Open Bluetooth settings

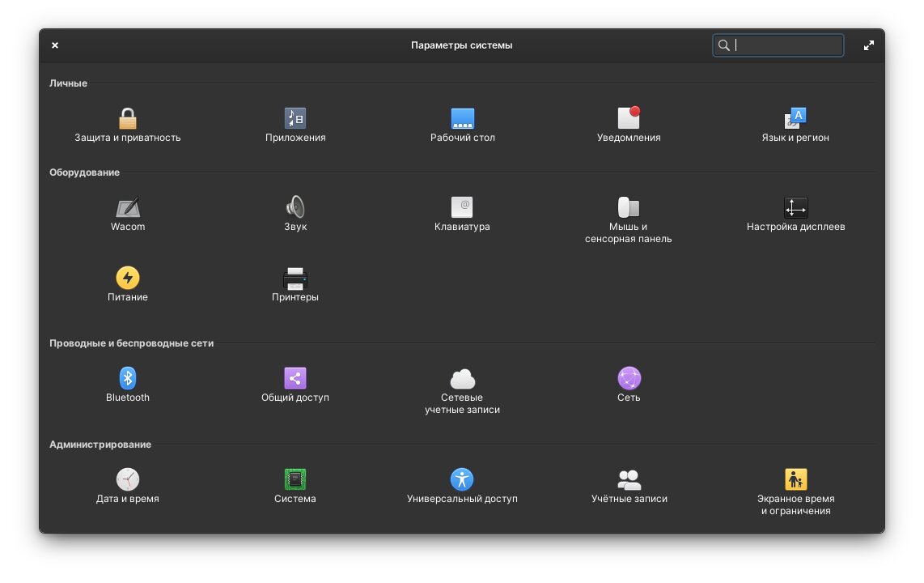tap(128, 378)
